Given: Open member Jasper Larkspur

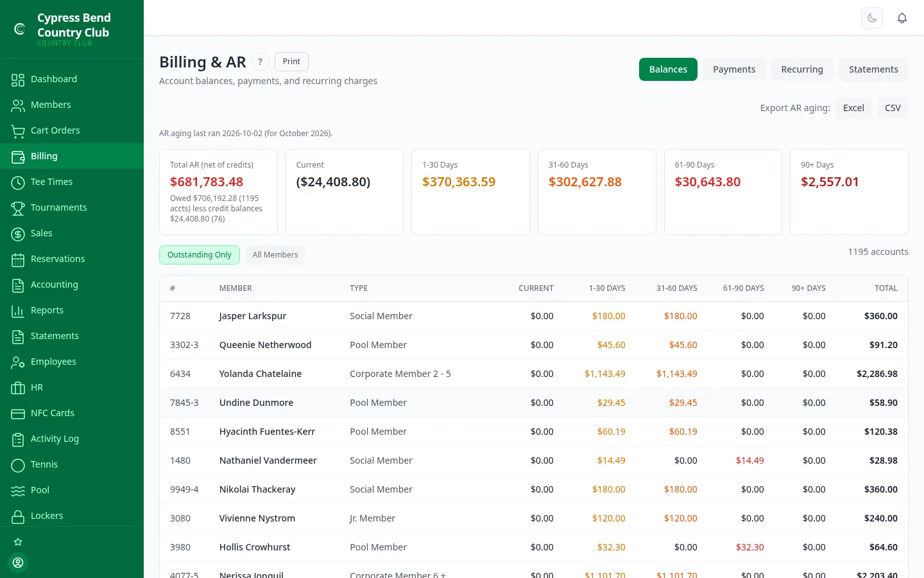Looking at the screenshot, I should 253,316.
